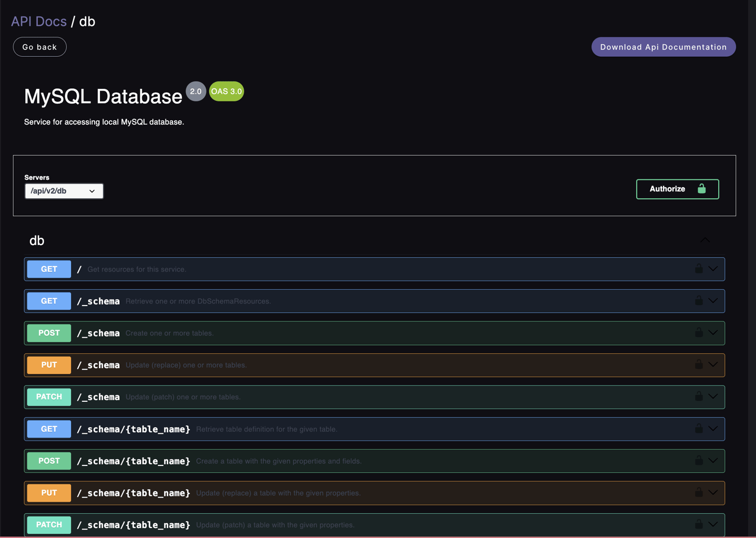Select the db breadcrumb item
This screenshot has height=538, width=756.
pos(87,21)
